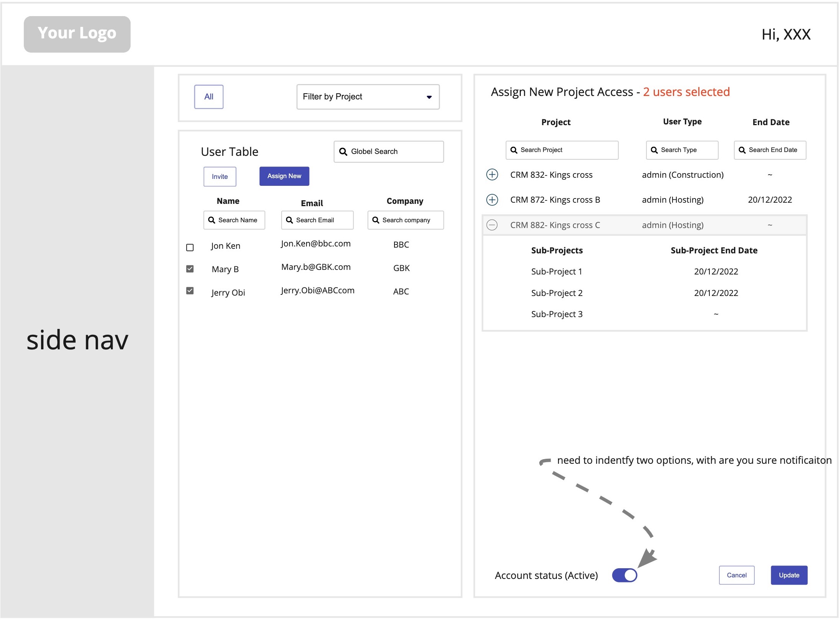Expand CRM 872- Kings cross B row

coord(492,200)
